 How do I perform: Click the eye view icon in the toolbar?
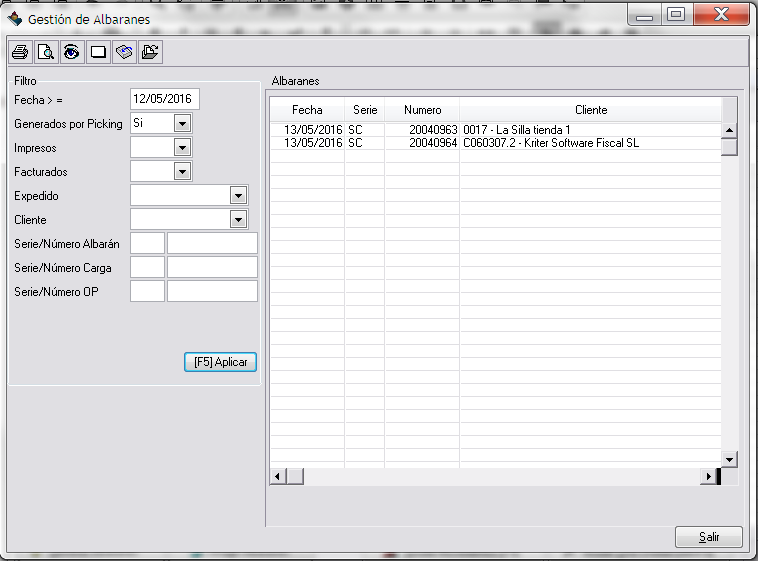click(x=72, y=52)
